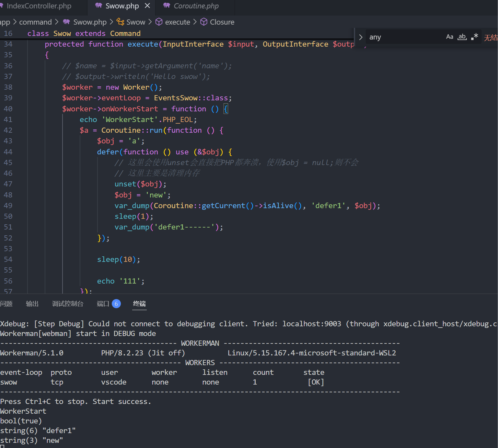Open the 输出 panel tab

pos(32,304)
